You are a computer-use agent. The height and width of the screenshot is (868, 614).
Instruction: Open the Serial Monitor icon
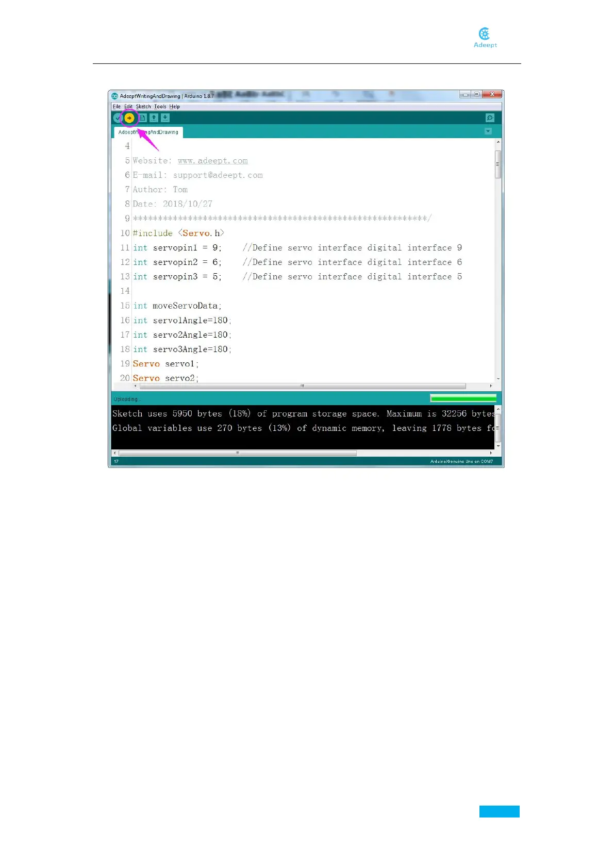(490, 118)
